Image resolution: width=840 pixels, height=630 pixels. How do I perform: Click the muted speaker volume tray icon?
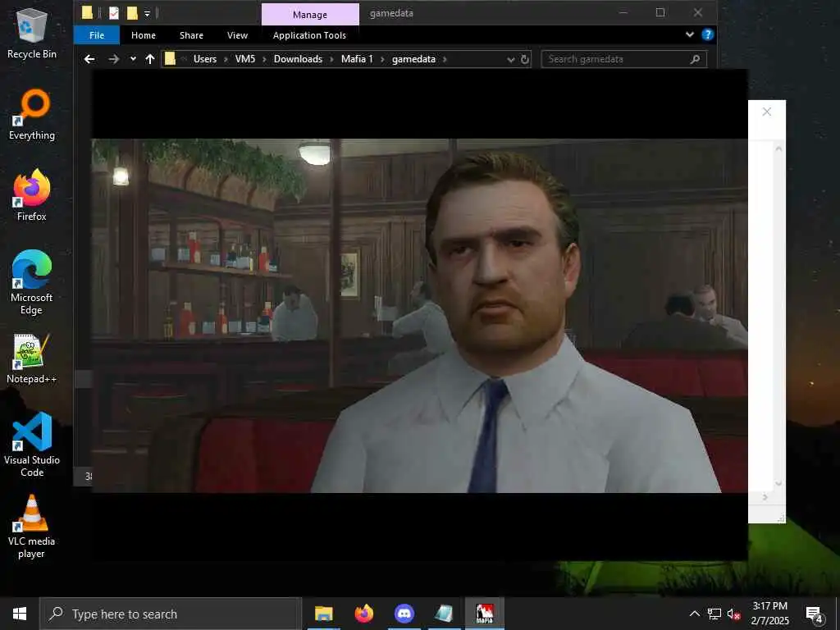coord(734,614)
